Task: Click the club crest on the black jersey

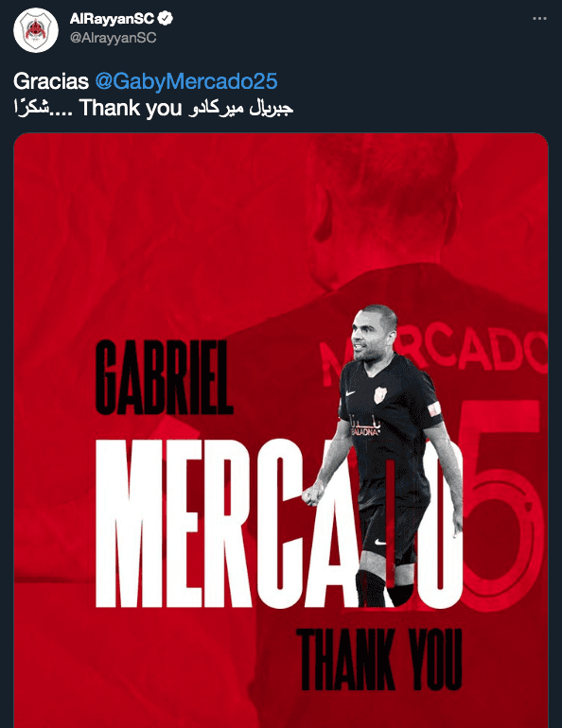Action: coord(380,394)
